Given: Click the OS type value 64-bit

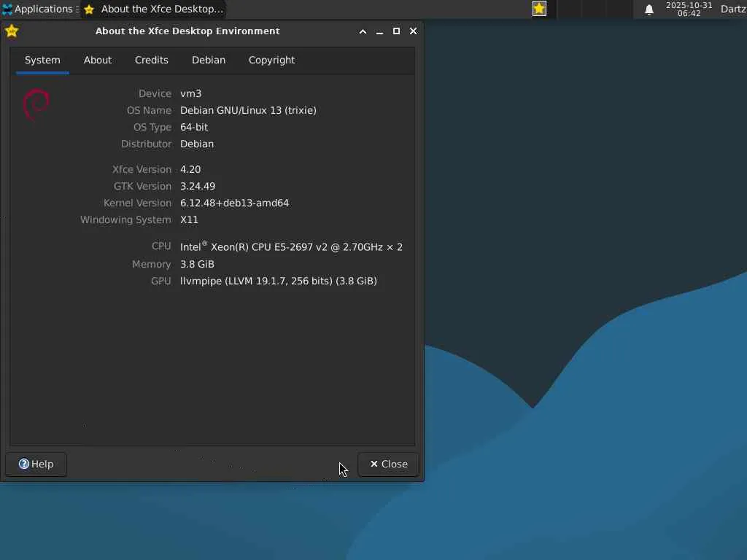Looking at the screenshot, I should [194, 127].
